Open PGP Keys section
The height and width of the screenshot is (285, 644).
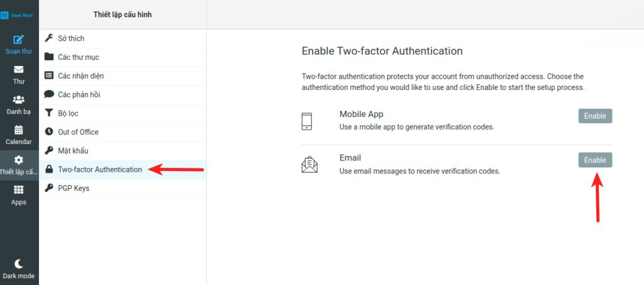(x=74, y=188)
